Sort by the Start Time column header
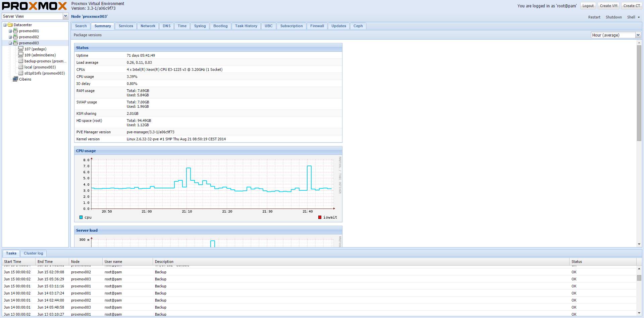This screenshot has width=644, height=318. [x=19, y=262]
